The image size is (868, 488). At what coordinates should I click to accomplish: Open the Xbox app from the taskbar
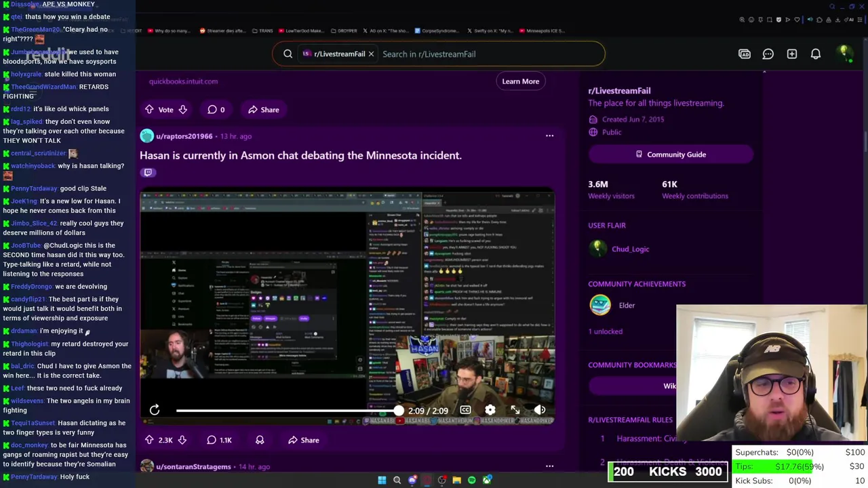487,480
